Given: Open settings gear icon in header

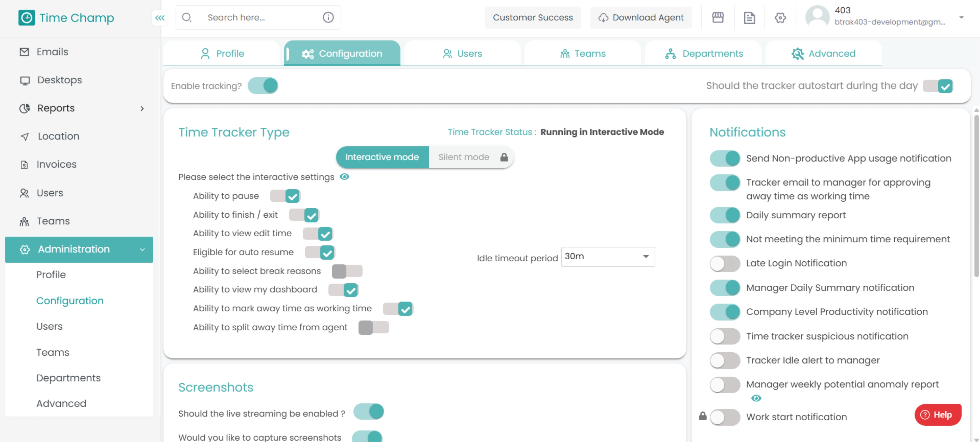Looking at the screenshot, I should 780,17.
